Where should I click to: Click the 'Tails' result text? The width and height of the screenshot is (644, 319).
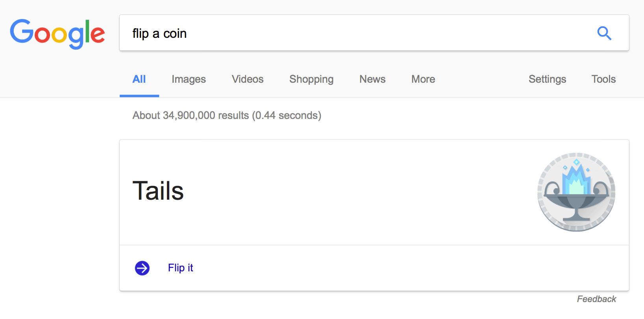158,191
